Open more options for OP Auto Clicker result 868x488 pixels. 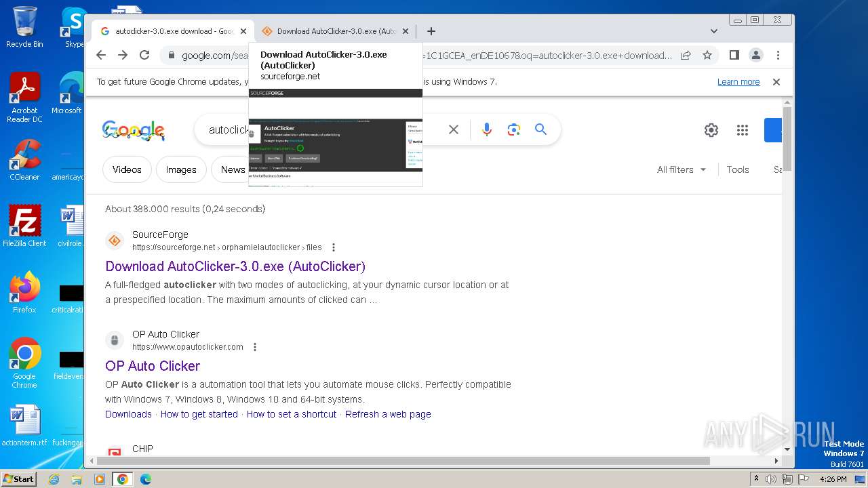[255, 347]
